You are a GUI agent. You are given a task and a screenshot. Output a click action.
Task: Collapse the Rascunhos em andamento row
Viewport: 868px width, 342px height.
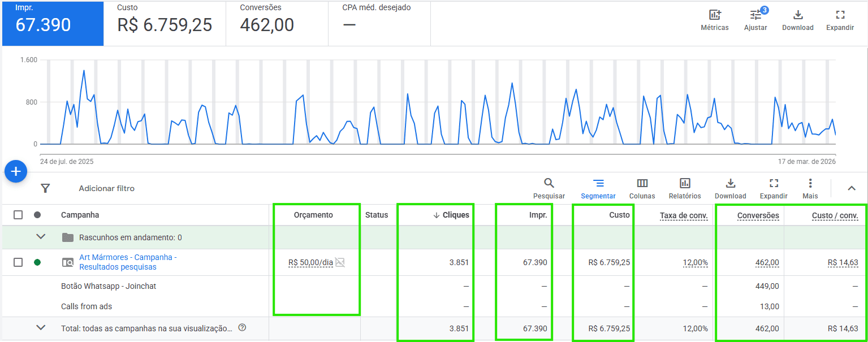(41, 237)
